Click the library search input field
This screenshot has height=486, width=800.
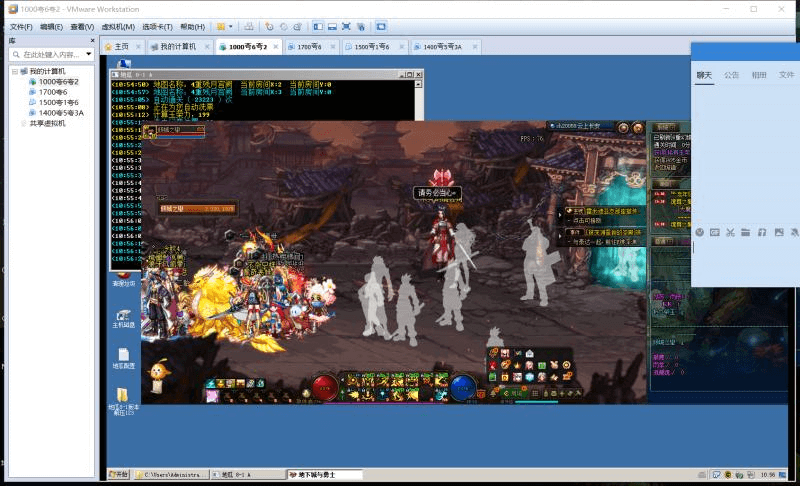click(x=51, y=54)
